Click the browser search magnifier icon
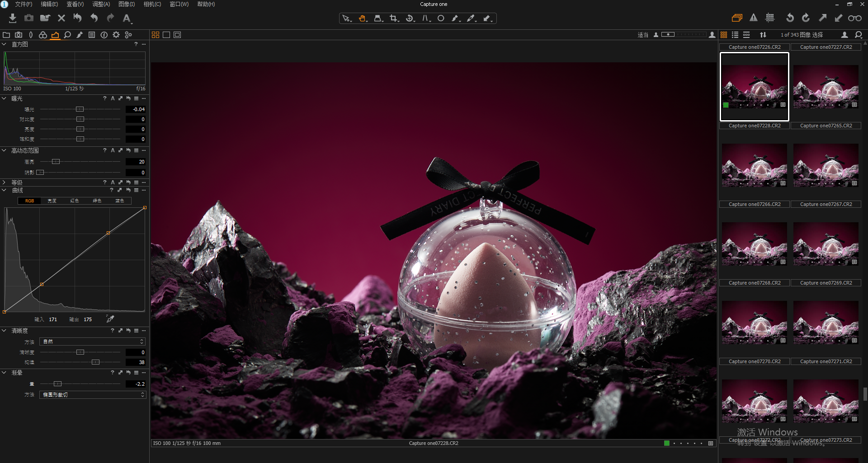 point(859,35)
